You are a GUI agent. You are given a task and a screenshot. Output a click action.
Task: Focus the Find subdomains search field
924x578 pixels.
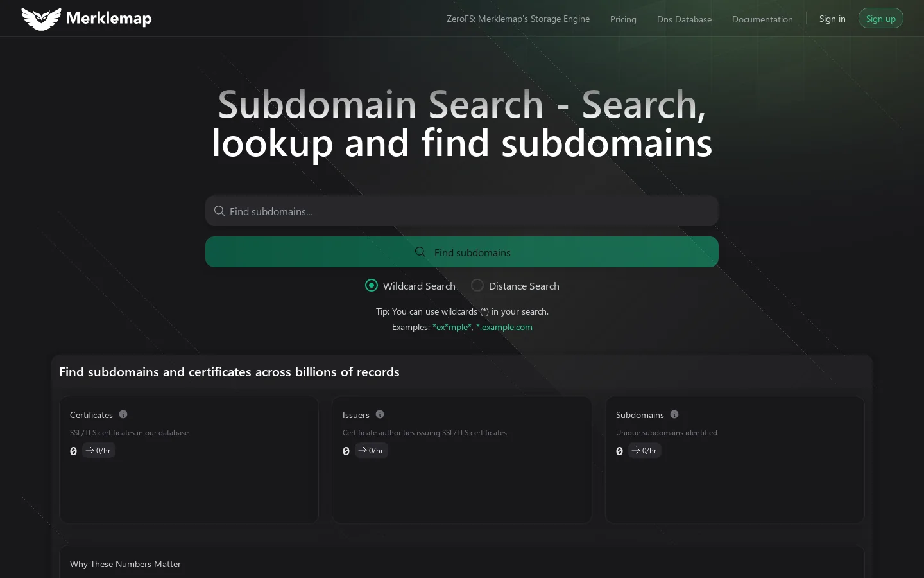coord(462,211)
